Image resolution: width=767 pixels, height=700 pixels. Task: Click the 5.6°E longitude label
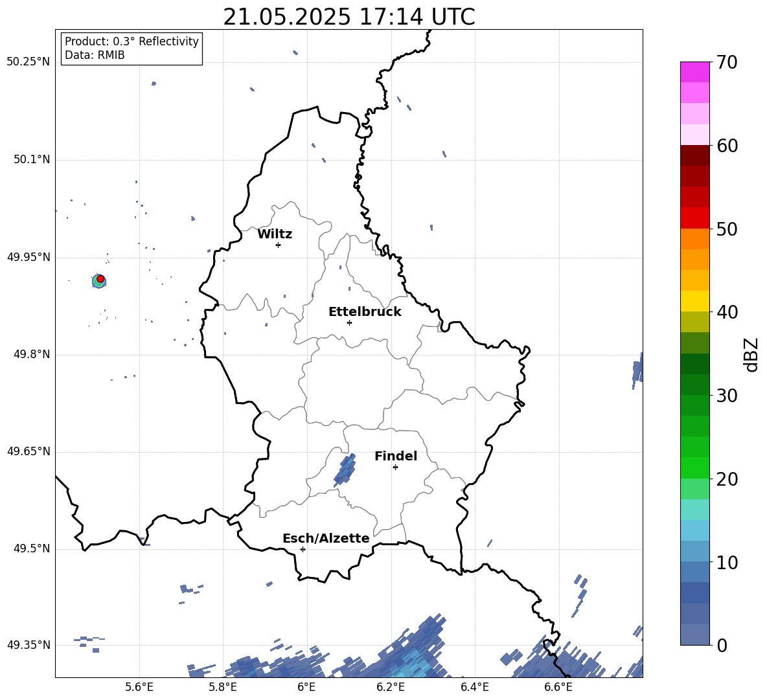tap(139, 687)
